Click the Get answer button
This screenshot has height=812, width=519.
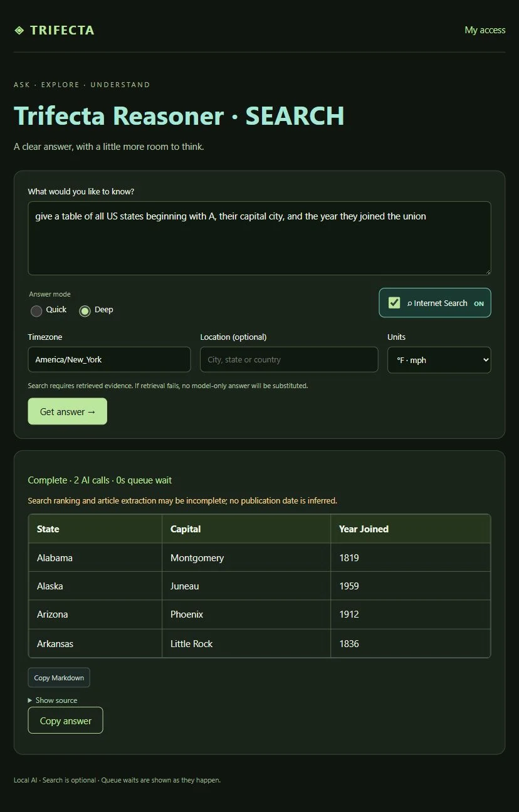click(67, 411)
